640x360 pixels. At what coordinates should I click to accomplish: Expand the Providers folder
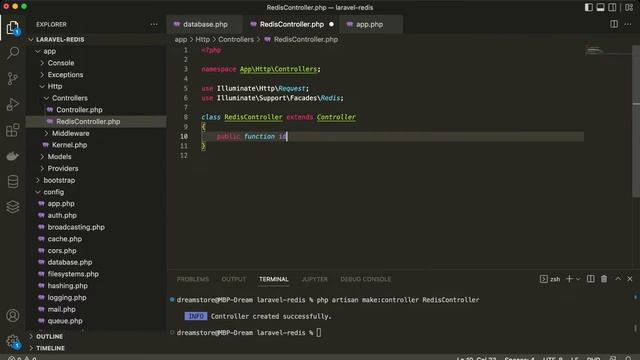pos(96,169)
